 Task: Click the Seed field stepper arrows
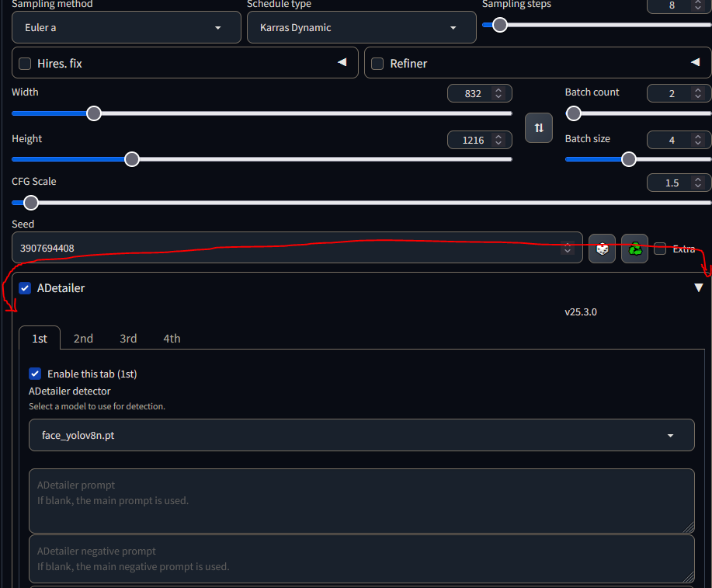tap(567, 248)
